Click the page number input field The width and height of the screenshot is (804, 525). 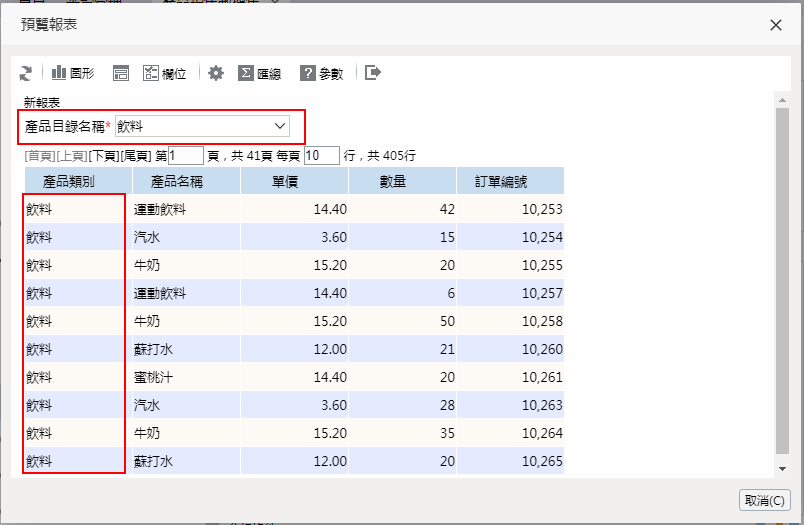tap(186, 156)
